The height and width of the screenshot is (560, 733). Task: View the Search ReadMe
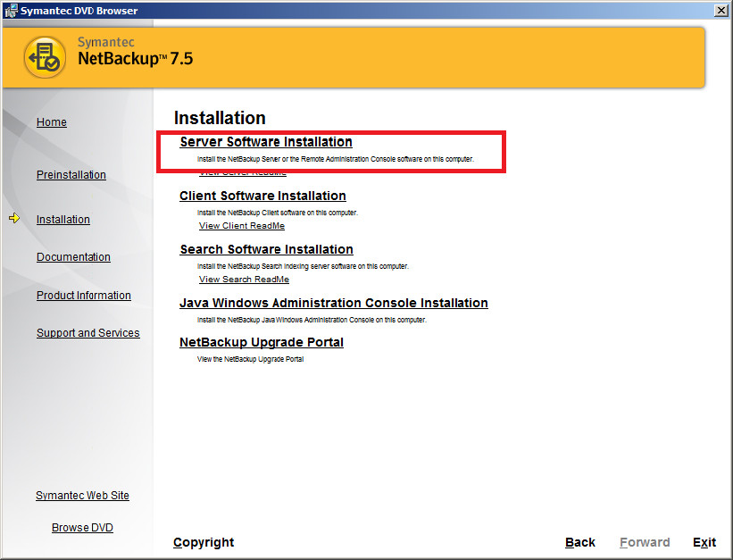pyautogui.click(x=243, y=279)
